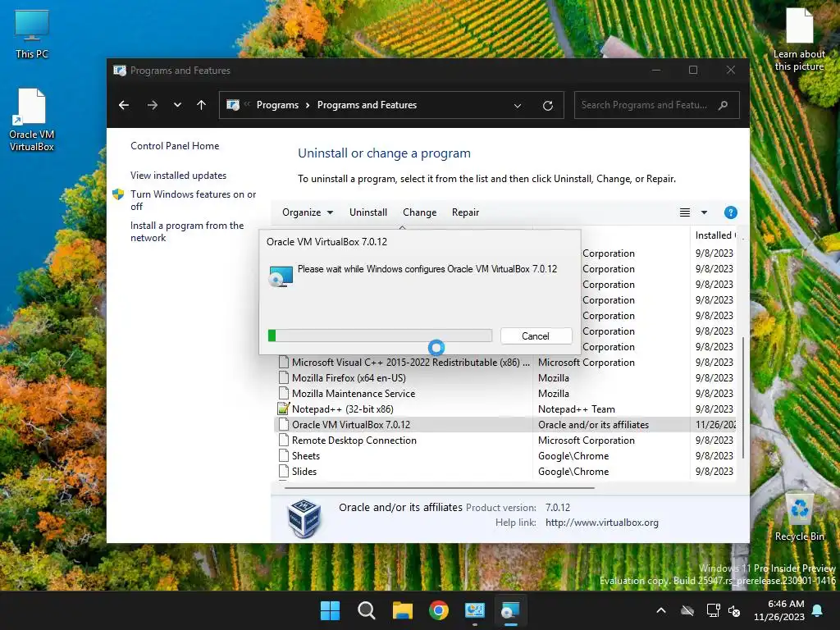This screenshot has height=630, width=840.
Task: Click the green installer progress bar
Action: click(x=380, y=336)
